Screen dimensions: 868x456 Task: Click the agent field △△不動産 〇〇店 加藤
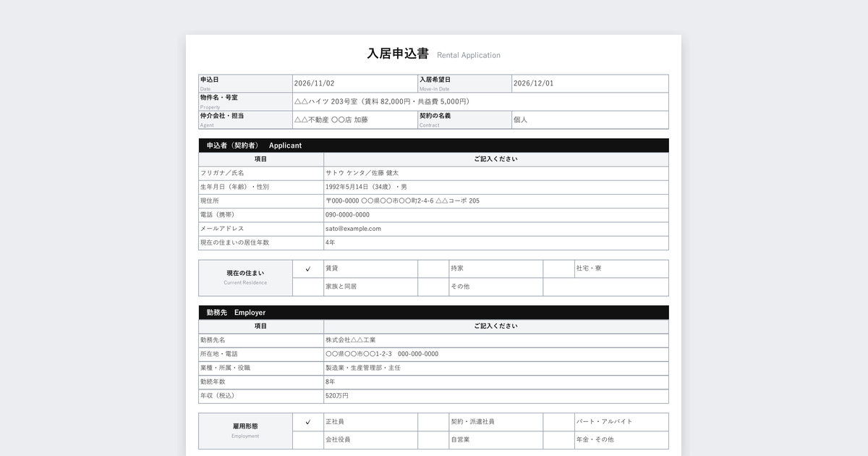(355, 120)
